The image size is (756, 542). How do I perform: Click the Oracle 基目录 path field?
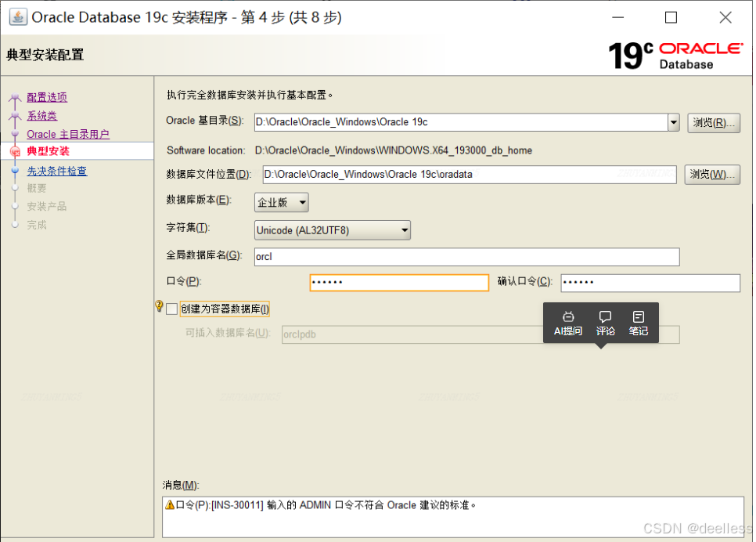coord(461,122)
